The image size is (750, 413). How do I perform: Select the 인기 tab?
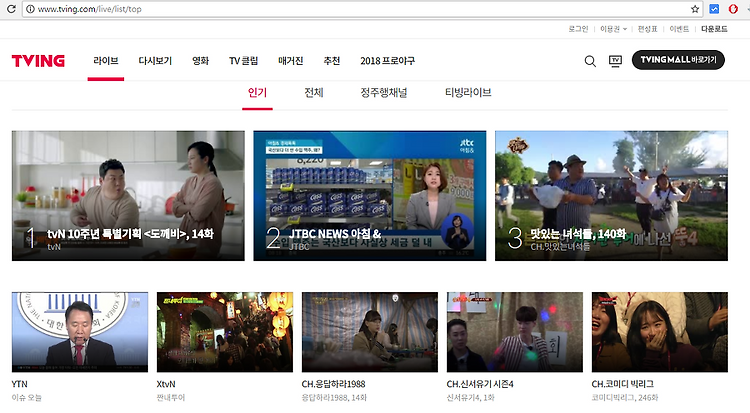pyautogui.click(x=257, y=92)
